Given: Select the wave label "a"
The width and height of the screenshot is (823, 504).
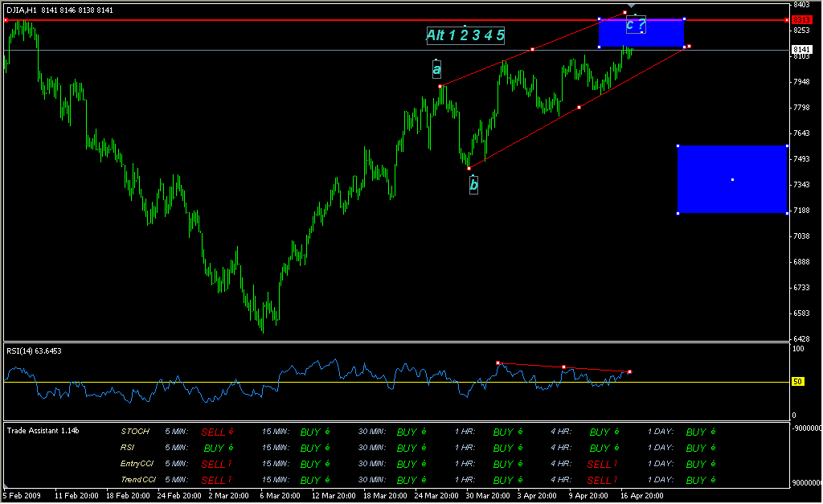Looking at the screenshot, I should [436, 70].
